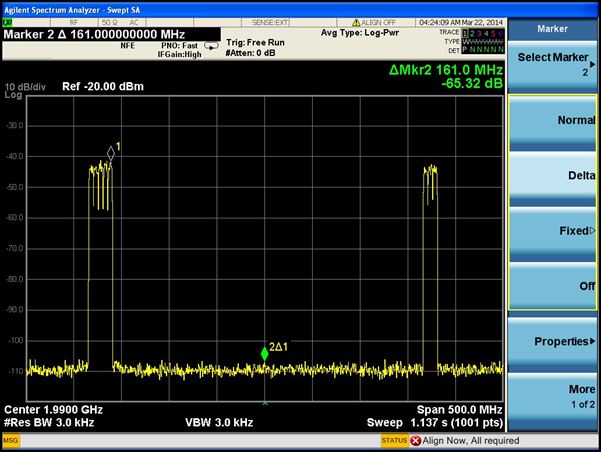The width and height of the screenshot is (601, 452).
Task: Click the Align Now, All required message
Action: pyautogui.click(x=471, y=441)
